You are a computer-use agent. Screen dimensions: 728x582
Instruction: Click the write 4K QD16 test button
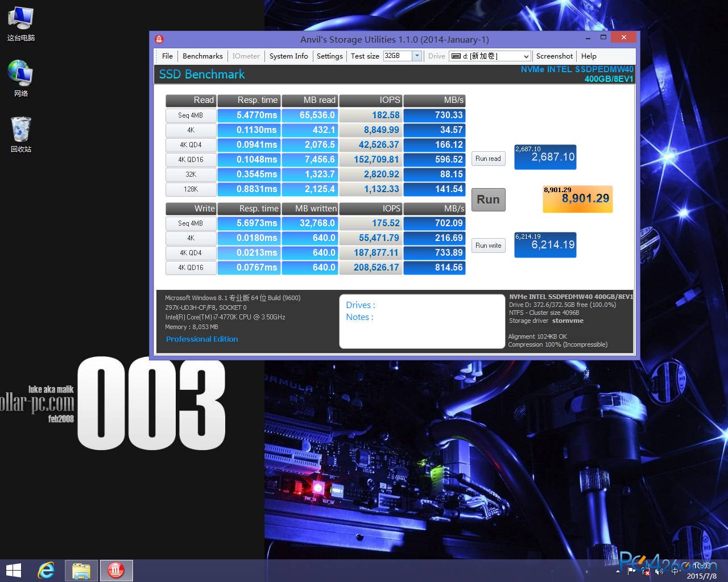pyautogui.click(x=191, y=268)
